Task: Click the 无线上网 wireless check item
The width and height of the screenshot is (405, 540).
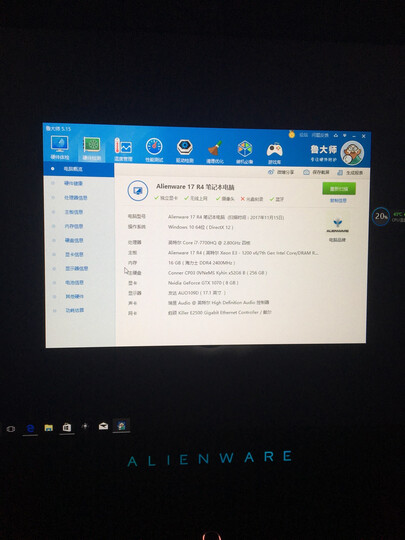Action: tap(196, 199)
